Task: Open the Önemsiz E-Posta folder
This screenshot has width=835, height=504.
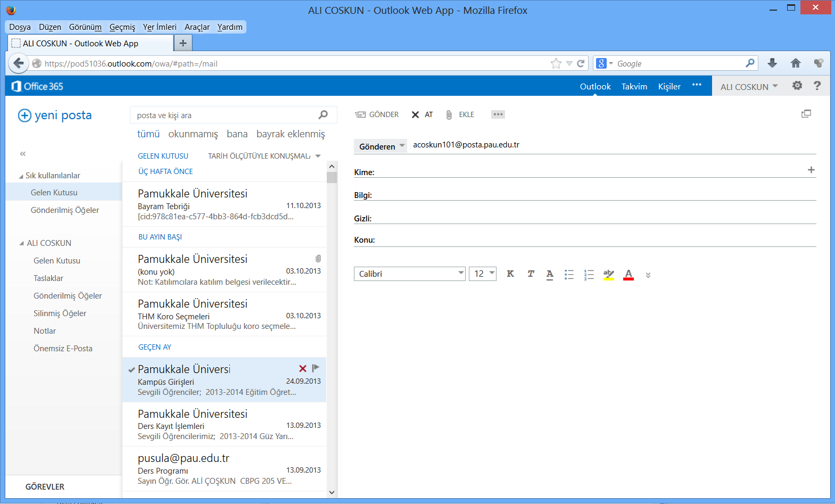Action: pyautogui.click(x=63, y=349)
